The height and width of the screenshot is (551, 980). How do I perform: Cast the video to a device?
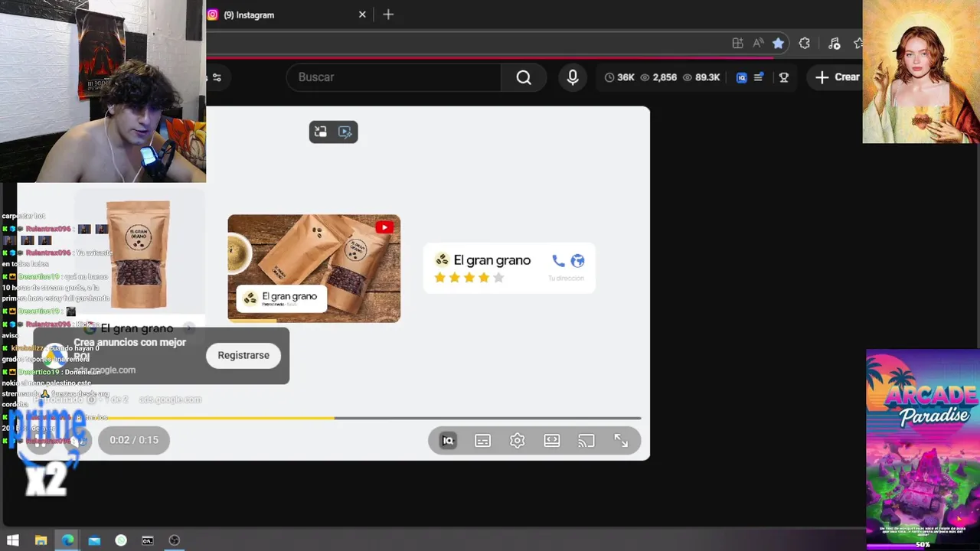586,441
